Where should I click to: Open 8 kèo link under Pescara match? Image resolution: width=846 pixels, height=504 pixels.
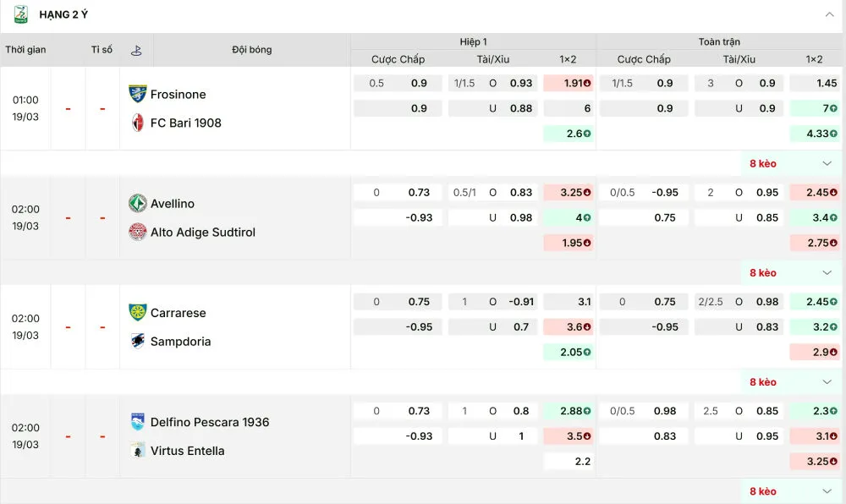point(762,491)
